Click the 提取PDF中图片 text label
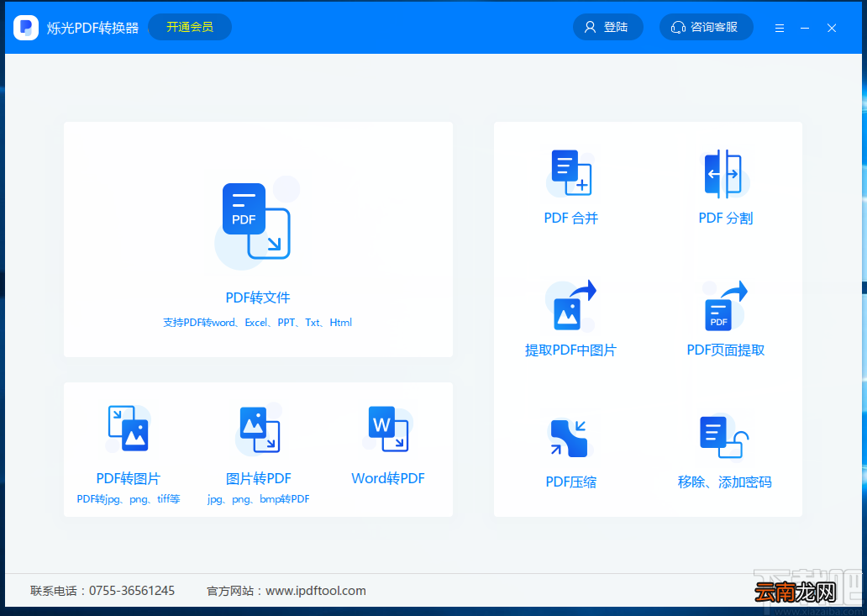Screen dimensions: 867x616 [x=570, y=350]
